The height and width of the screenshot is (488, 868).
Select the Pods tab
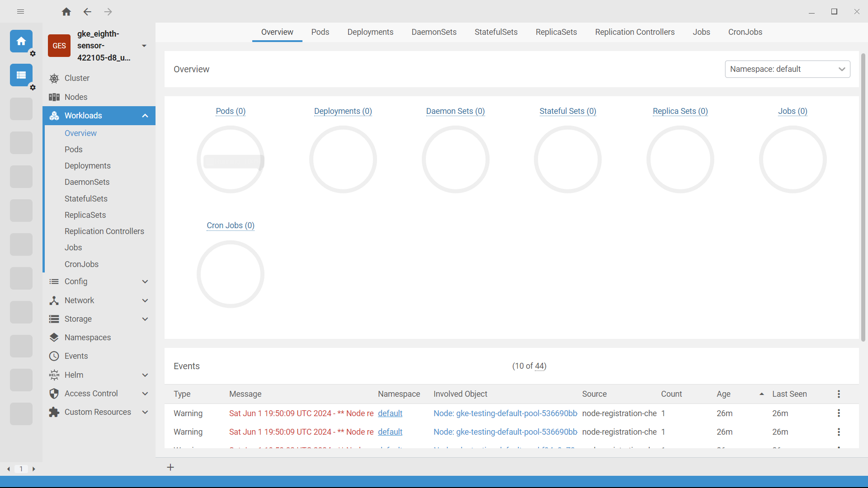[x=320, y=32]
